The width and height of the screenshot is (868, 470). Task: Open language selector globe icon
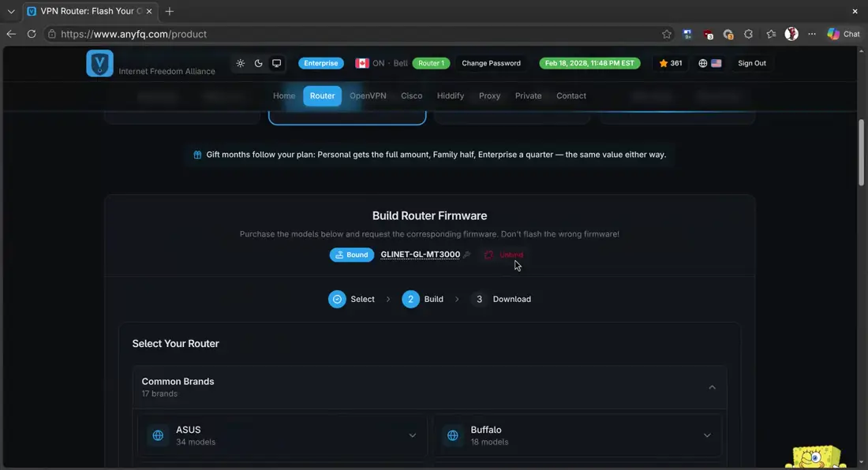(702, 63)
